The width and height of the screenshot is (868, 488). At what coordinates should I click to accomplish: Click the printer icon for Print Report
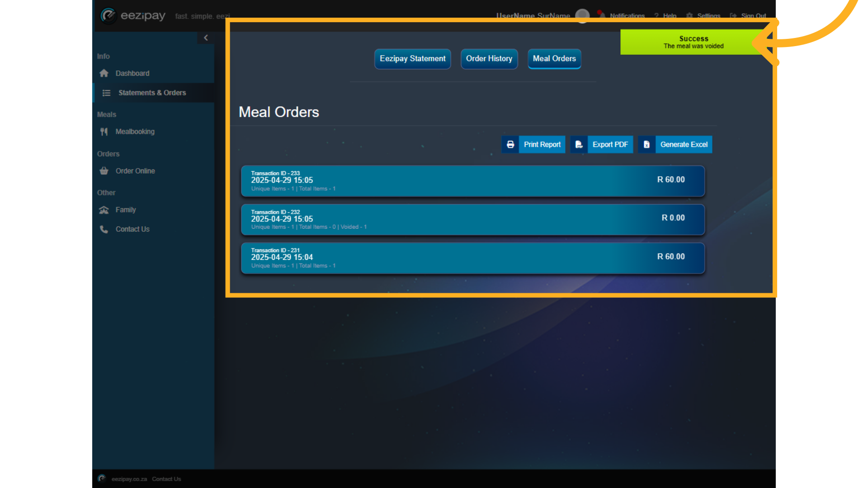(x=510, y=145)
